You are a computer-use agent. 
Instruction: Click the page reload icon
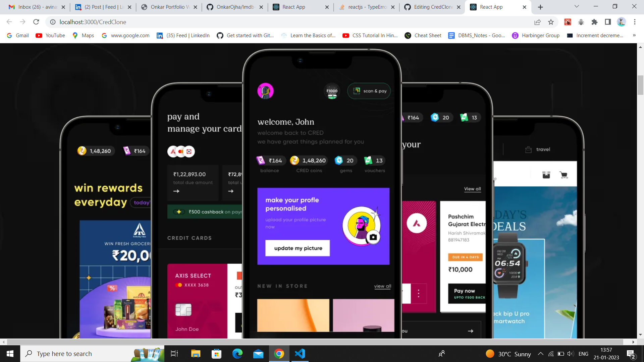(x=36, y=22)
